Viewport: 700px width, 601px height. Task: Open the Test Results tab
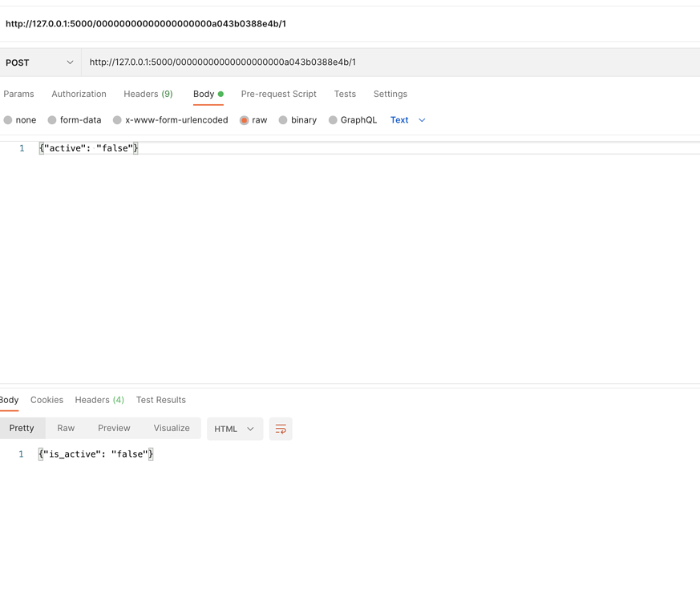coord(160,400)
